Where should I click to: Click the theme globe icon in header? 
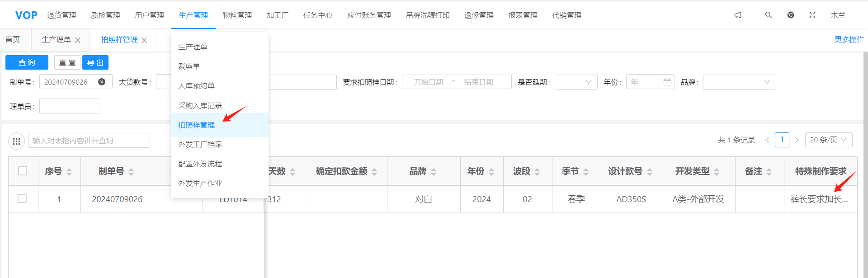790,15
